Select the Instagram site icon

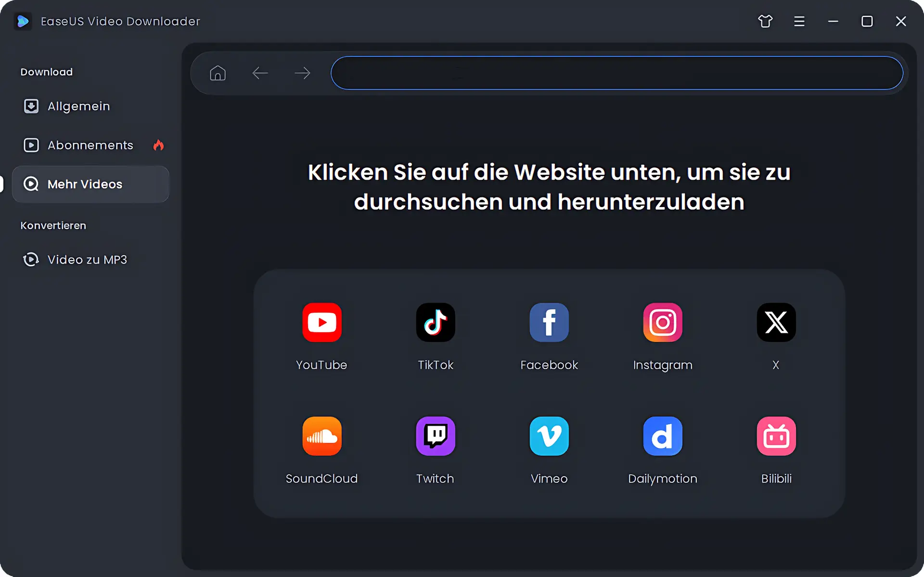click(663, 322)
